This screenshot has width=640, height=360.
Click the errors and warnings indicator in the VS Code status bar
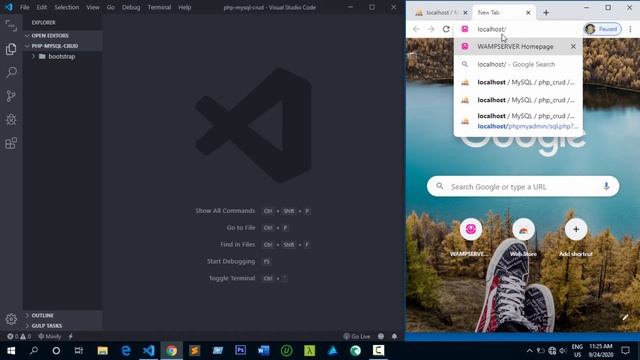[19, 336]
